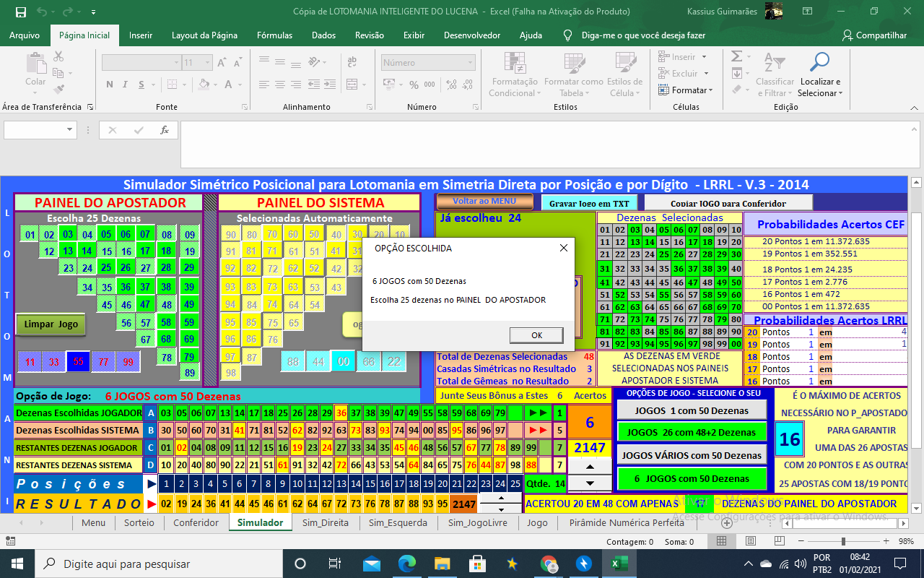Click the percent style icon

414,85
